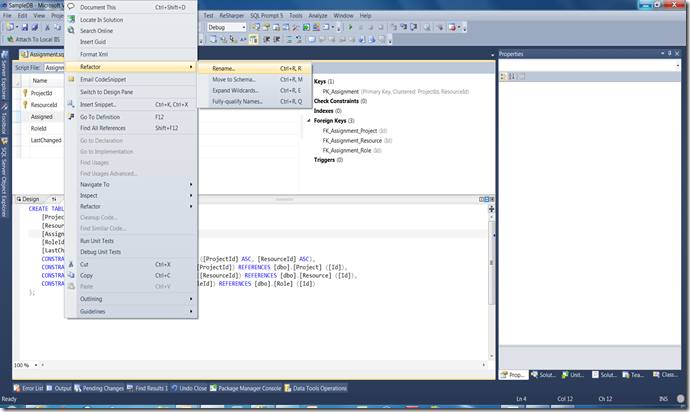Click the Document This speech bubble icon
690x412 pixels.
[71, 7]
